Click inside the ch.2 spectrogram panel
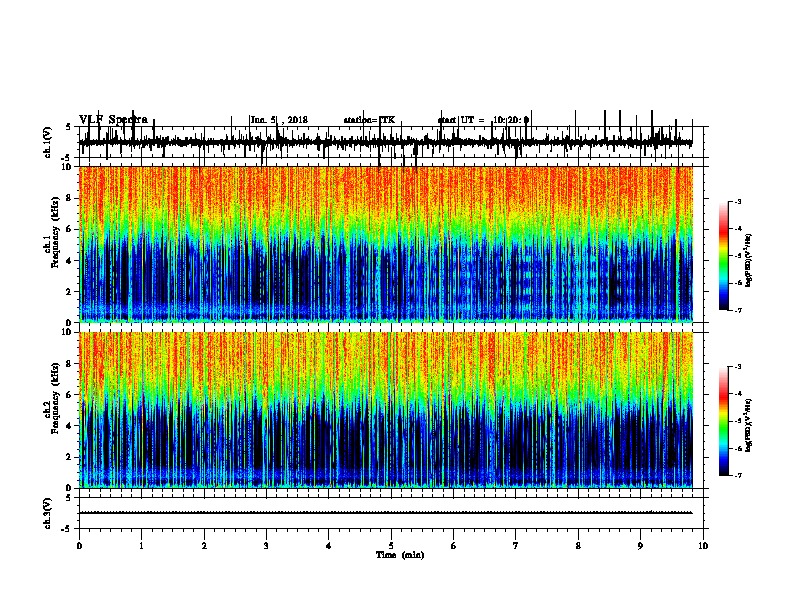 385,410
